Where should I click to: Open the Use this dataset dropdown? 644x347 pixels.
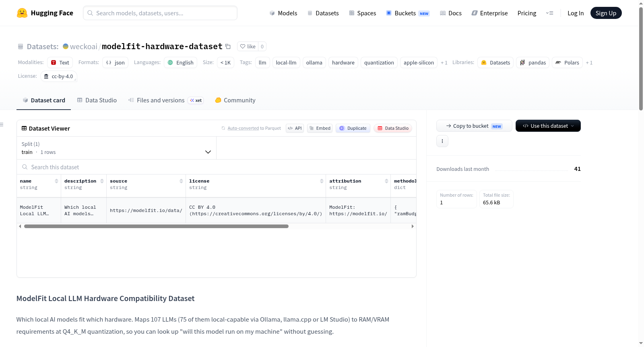tap(548, 126)
